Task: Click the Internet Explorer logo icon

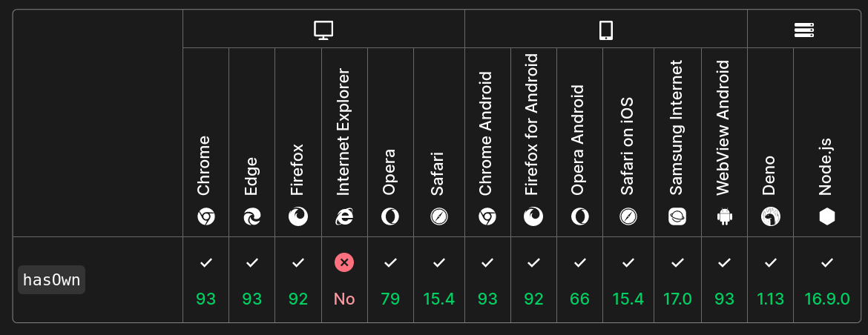Action: pos(344,216)
